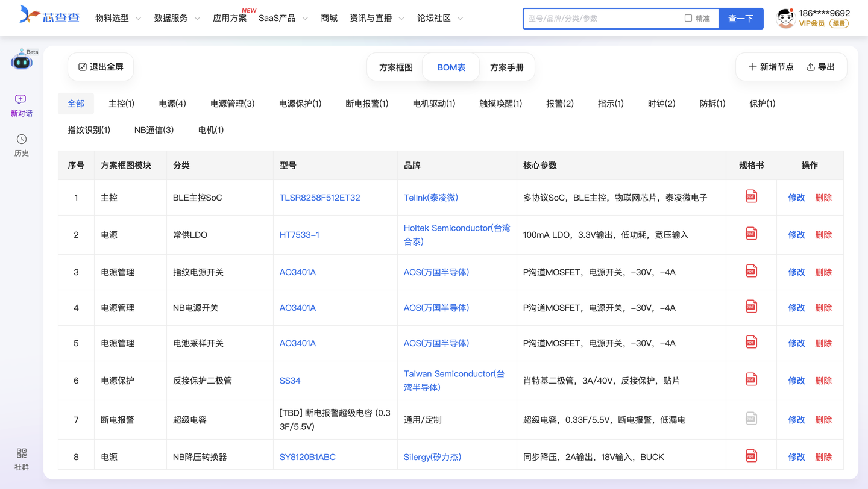
Task: Click 删除 for the 主控 row
Action: pos(823,198)
